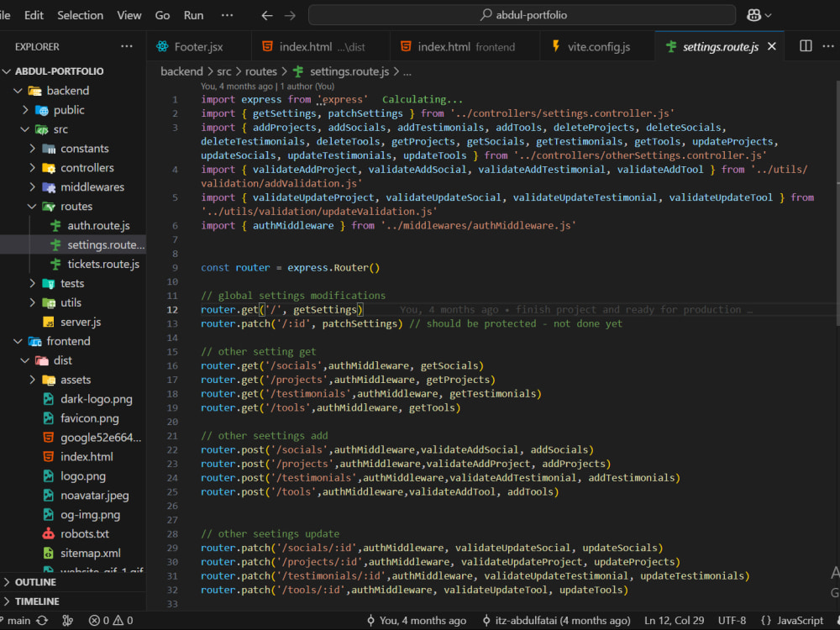Expand the controllers folder
840x630 pixels.
(x=87, y=168)
